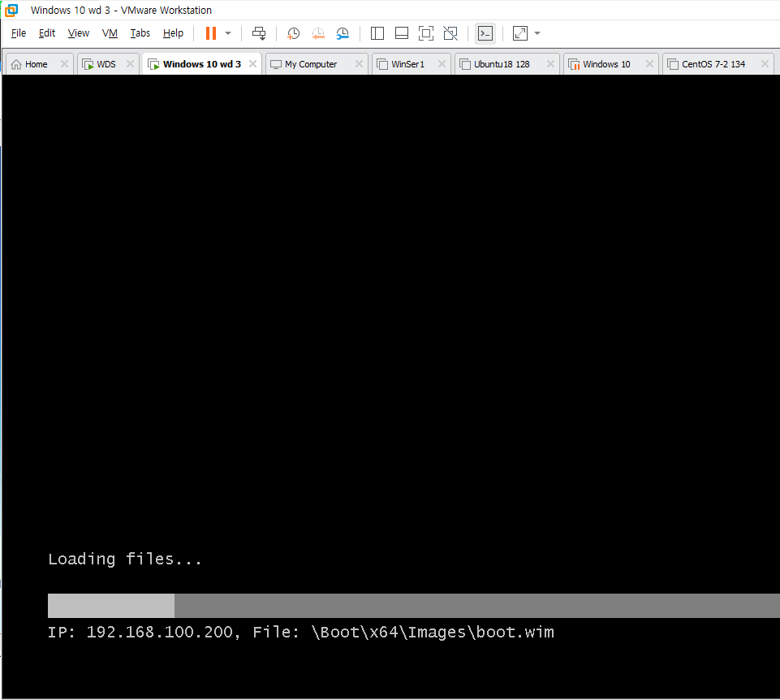Click the stretch guest display icon

click(x=519, y=33)
